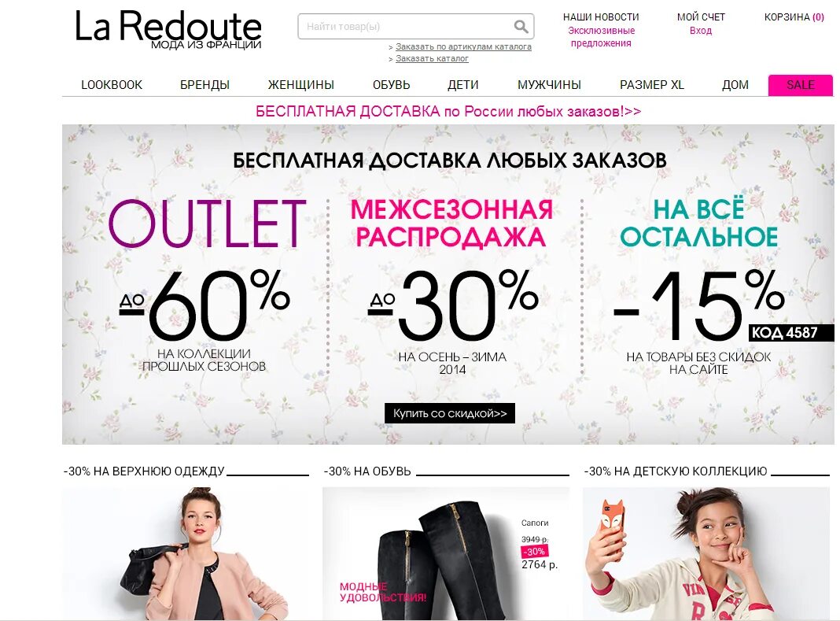The image size is (840, 621).
Task: Open the МУЖЧИНЫ section
Action: pos(549,85)
